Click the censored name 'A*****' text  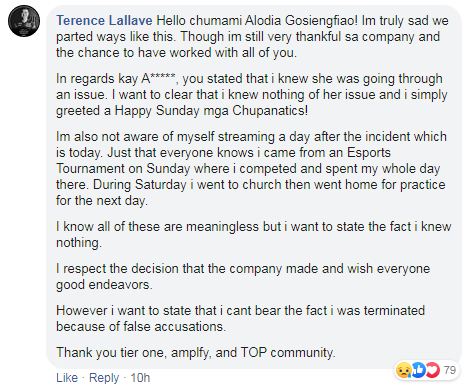click(x=158, y=79)
